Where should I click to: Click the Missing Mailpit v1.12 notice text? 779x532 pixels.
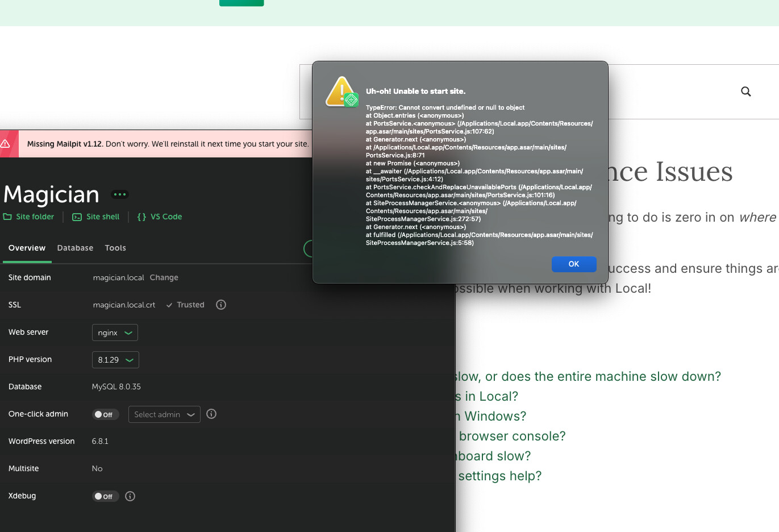tap(168, 144)
